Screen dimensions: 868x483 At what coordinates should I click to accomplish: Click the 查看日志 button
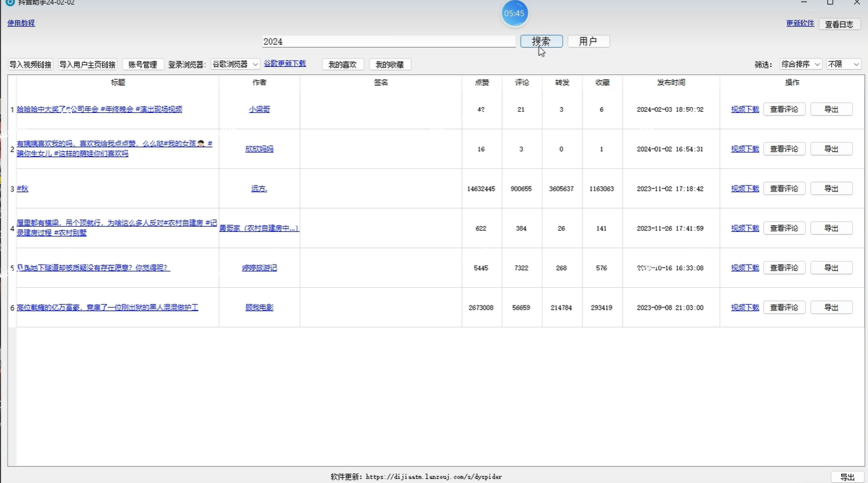coord(840,24)
